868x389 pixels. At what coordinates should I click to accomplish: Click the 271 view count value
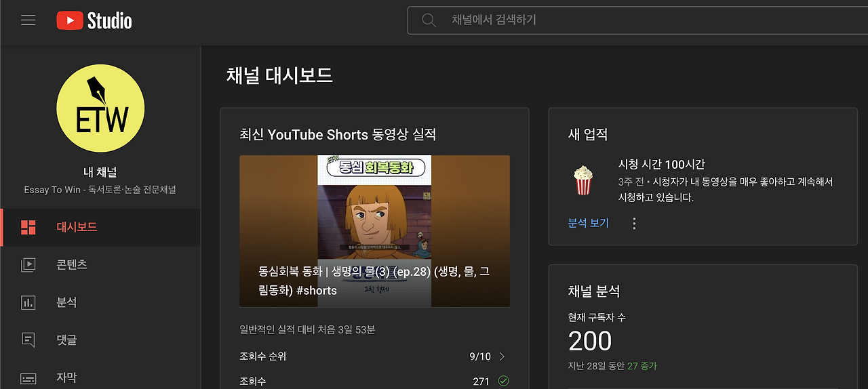tap(481, 381)
